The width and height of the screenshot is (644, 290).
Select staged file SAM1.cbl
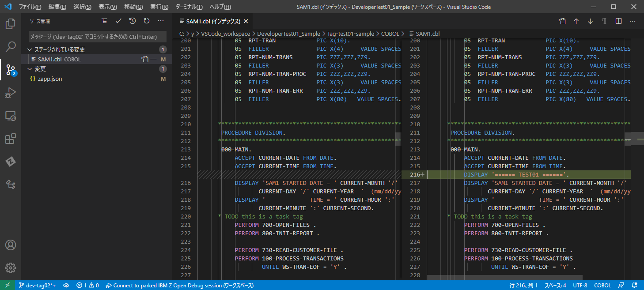97,59
